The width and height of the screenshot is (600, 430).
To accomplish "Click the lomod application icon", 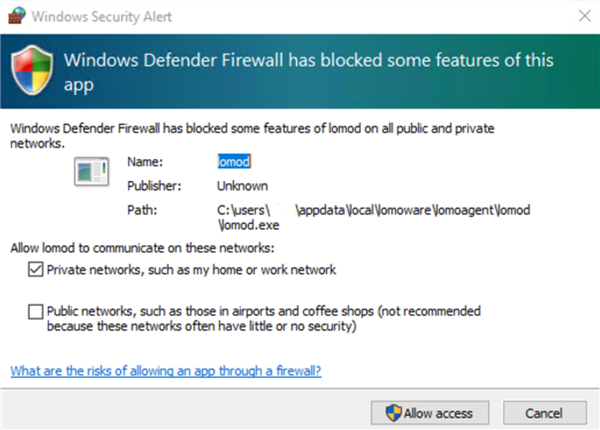I will click(x=91, y=173).
